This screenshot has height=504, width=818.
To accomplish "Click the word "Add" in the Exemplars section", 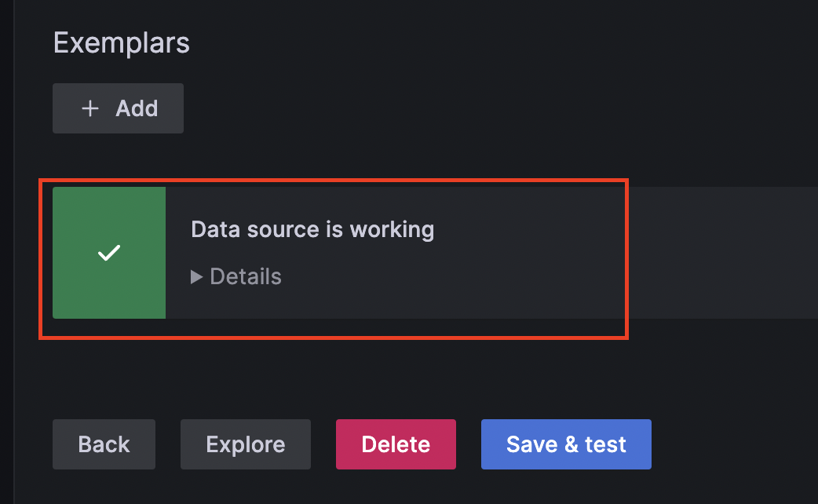I will (137, 108).
